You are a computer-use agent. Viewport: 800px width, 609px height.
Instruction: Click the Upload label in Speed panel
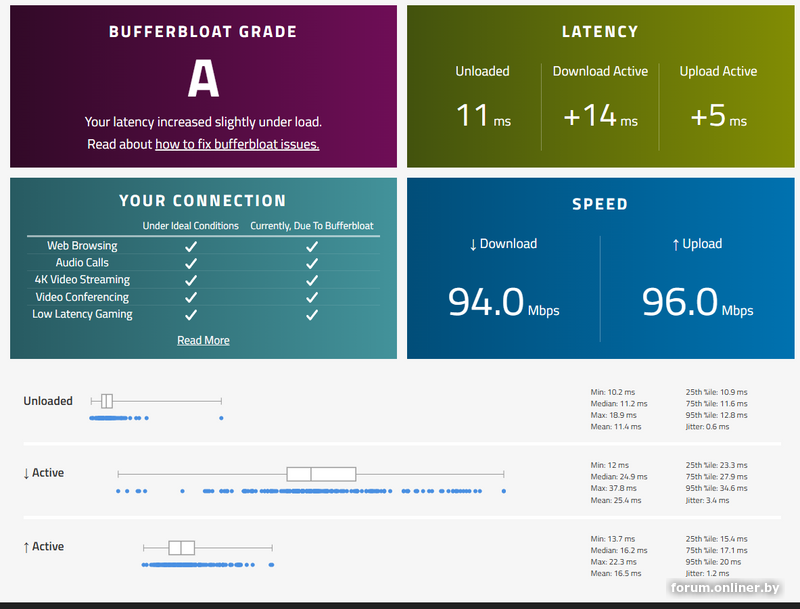pos(697,244)
